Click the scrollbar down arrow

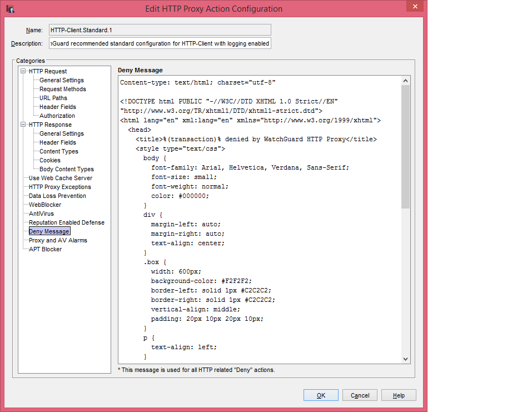[405, 359]
